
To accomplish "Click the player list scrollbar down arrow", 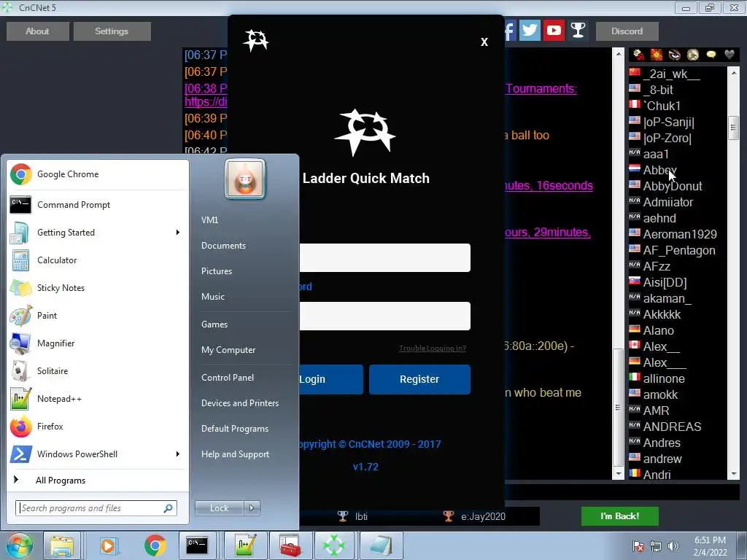I will pyautogui.click(x=734, y=474).
